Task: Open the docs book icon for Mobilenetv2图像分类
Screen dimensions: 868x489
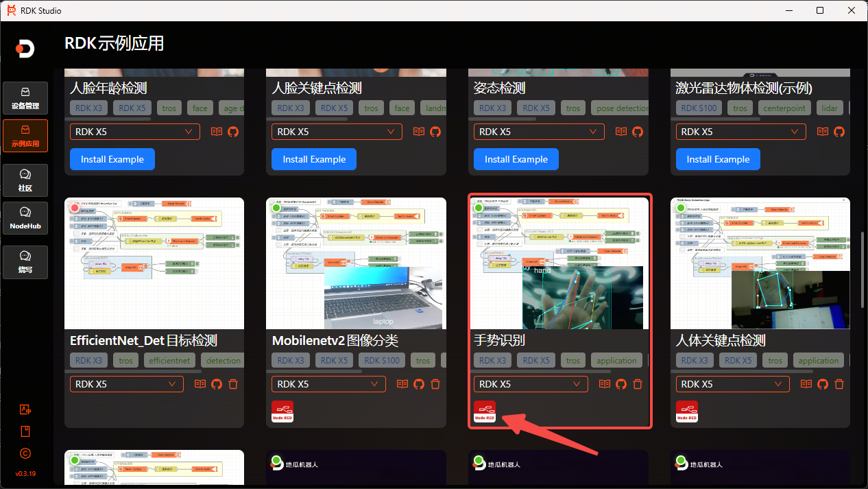Action: [402, 384]
